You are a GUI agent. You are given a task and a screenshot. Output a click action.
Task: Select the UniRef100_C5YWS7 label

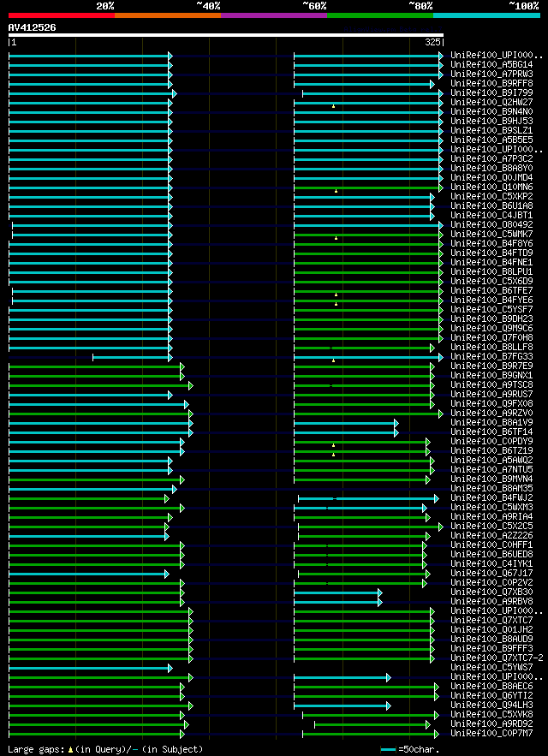(491, 669)
